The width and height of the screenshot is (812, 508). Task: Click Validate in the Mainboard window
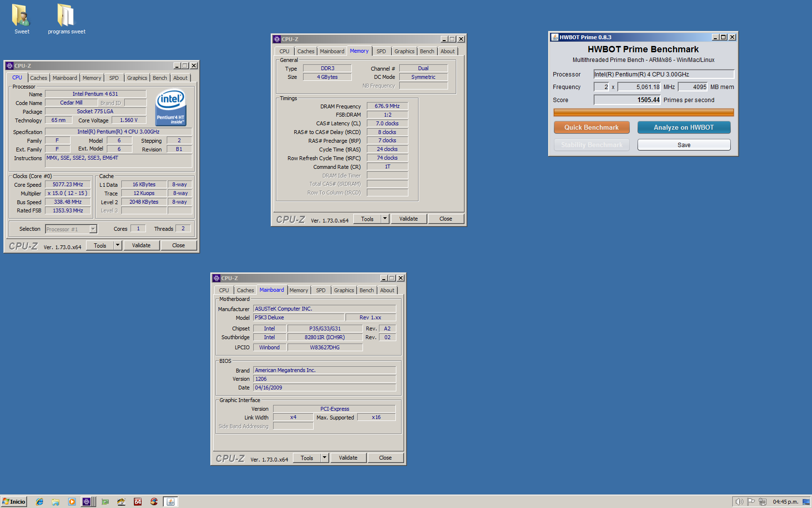[x=348, y=458]
